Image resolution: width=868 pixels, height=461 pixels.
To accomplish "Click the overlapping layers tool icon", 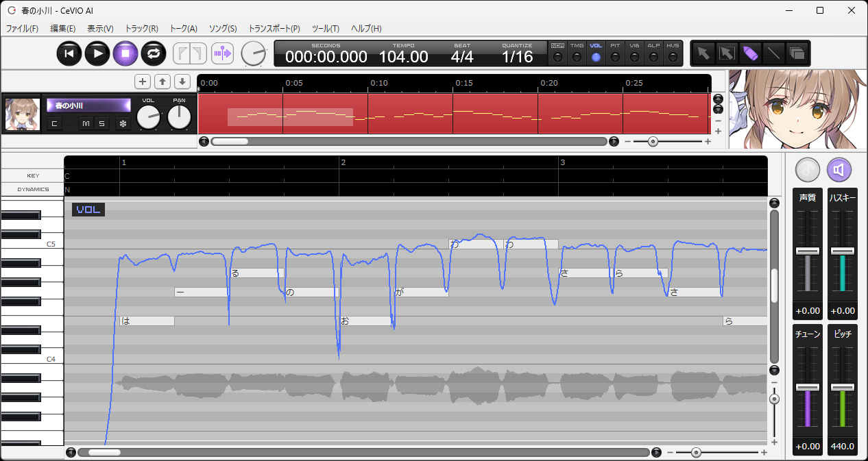I will point(796,53).
